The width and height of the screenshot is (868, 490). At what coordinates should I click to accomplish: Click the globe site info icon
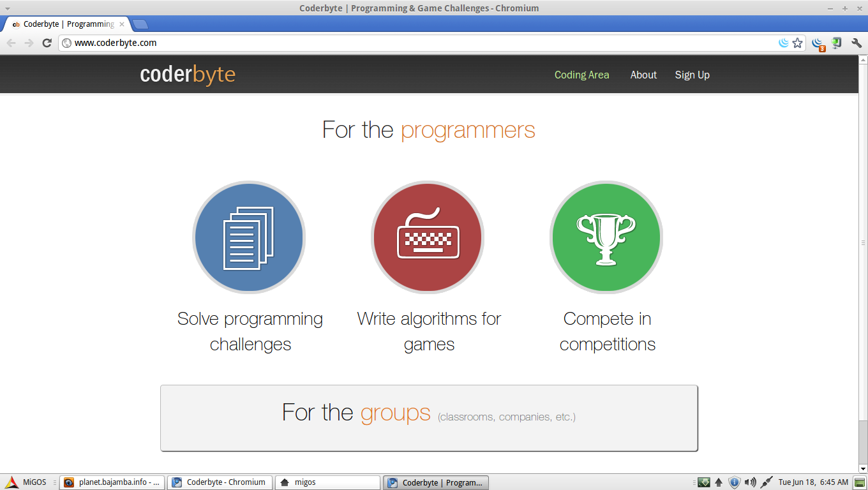(x=66, y=43)
